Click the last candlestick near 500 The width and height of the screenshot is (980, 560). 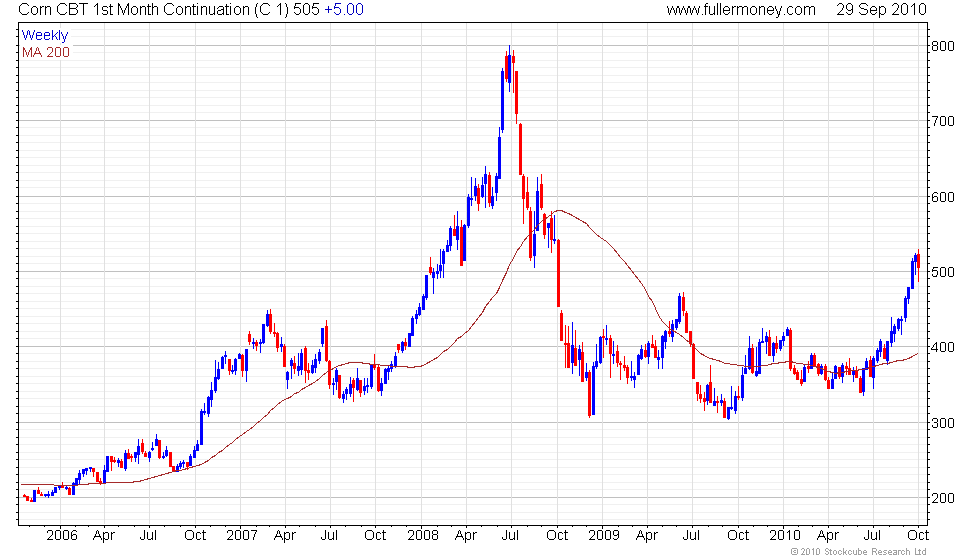[918, 265]
